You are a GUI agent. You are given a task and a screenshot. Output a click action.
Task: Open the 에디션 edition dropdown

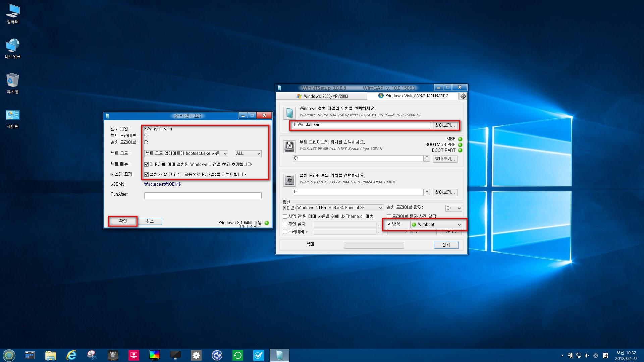(339, 208)
